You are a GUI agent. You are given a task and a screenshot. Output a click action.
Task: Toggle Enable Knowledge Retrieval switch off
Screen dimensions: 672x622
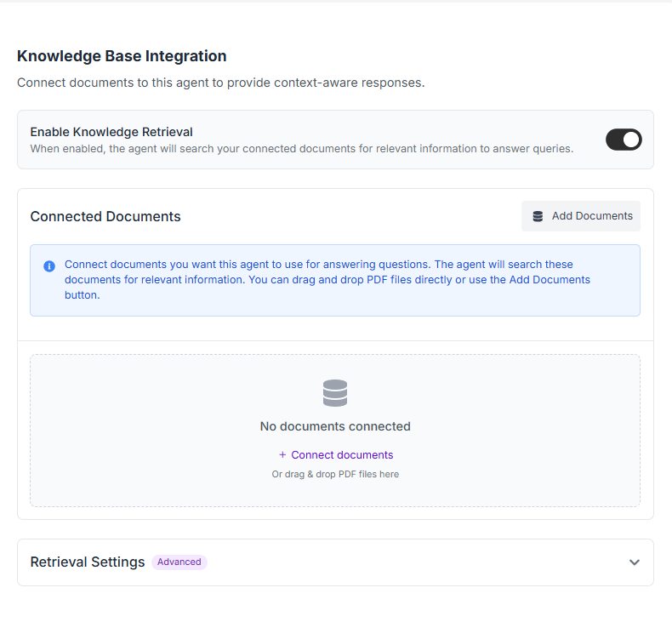[624, 140]
